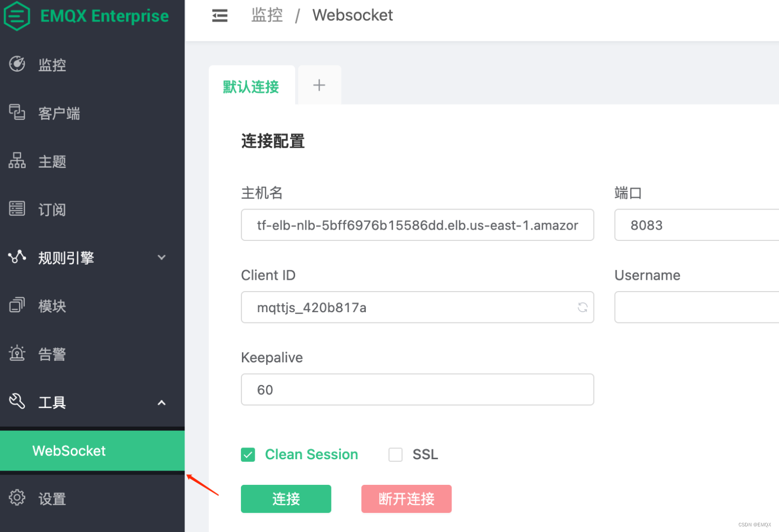
Task: Click the 连接配置 section heading
Action: coord(273,141)
